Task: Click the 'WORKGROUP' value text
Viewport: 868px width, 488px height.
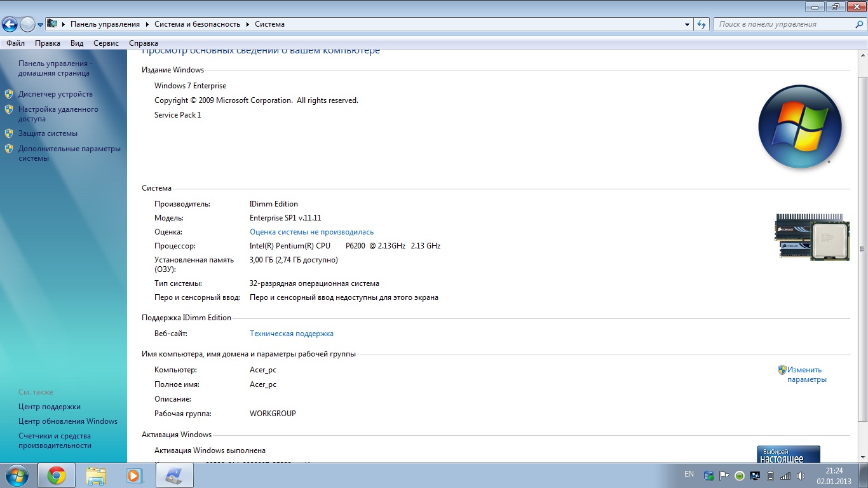Action: click(x=273, y=414)
